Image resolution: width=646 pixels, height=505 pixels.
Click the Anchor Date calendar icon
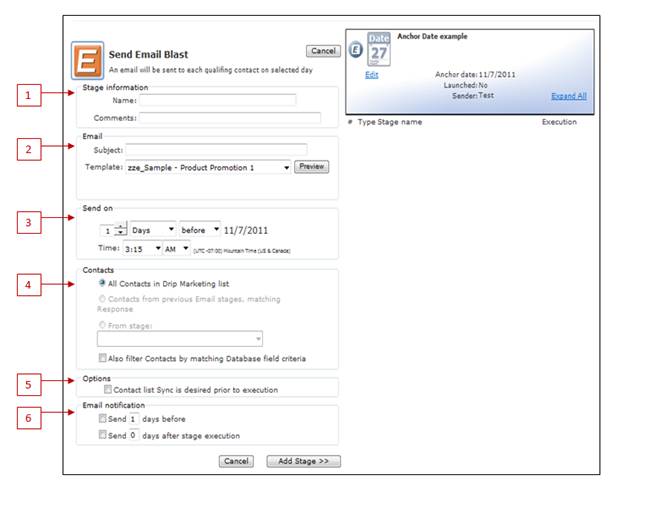point(379,49)
